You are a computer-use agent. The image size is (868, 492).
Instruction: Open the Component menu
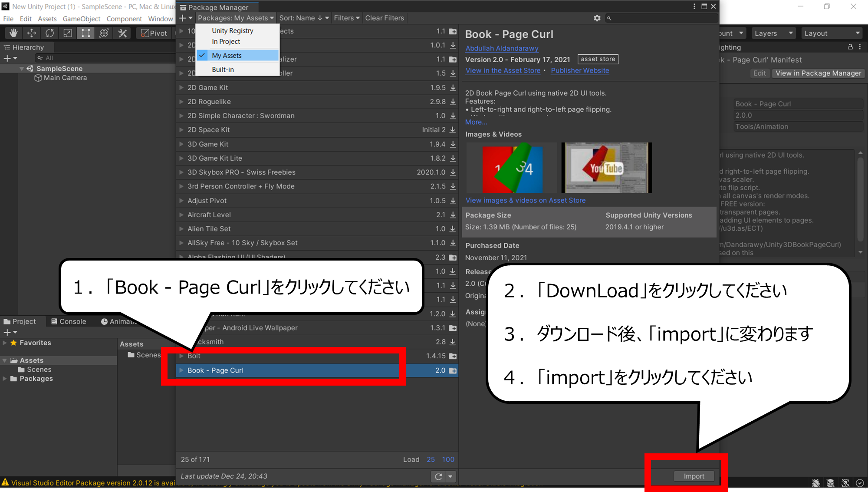point(124,19)
